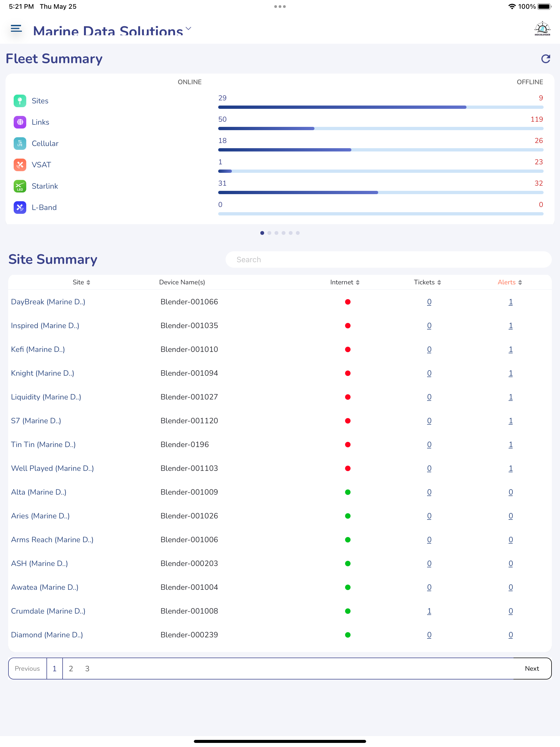
Task: Click the Cellular LTE icon
Action: (x=20, y=143)
